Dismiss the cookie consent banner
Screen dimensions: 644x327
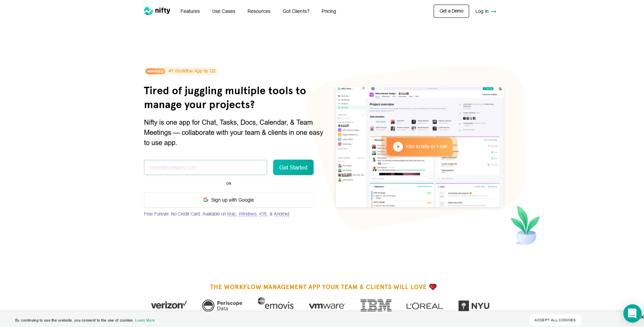point(642,317)
